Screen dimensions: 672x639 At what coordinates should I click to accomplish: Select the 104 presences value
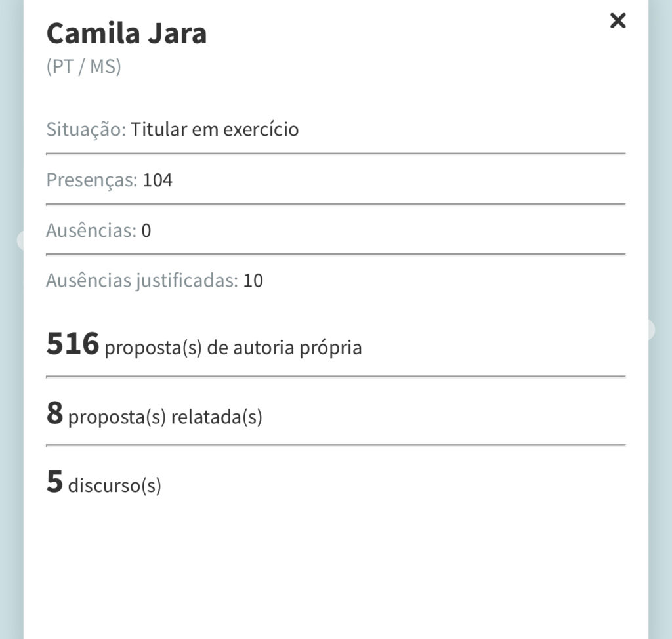coord(157,180)
